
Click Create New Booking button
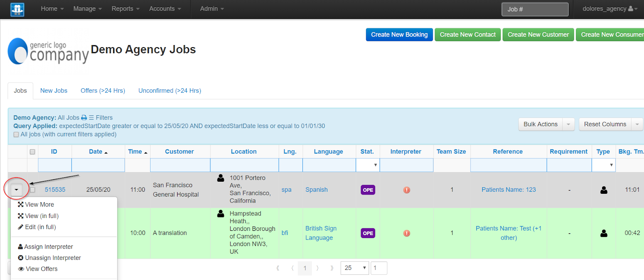pyautogui.click(x=399, y=35)
